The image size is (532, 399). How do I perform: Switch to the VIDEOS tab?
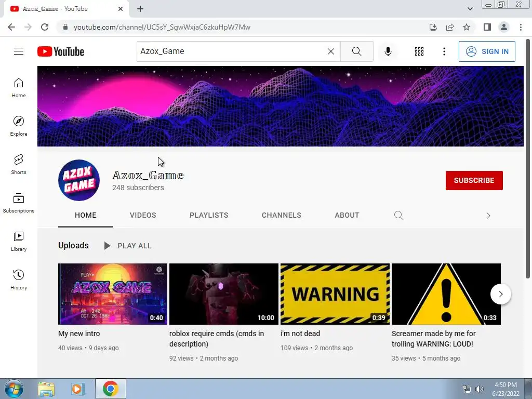pyautogui.click(x=143, y=215)
